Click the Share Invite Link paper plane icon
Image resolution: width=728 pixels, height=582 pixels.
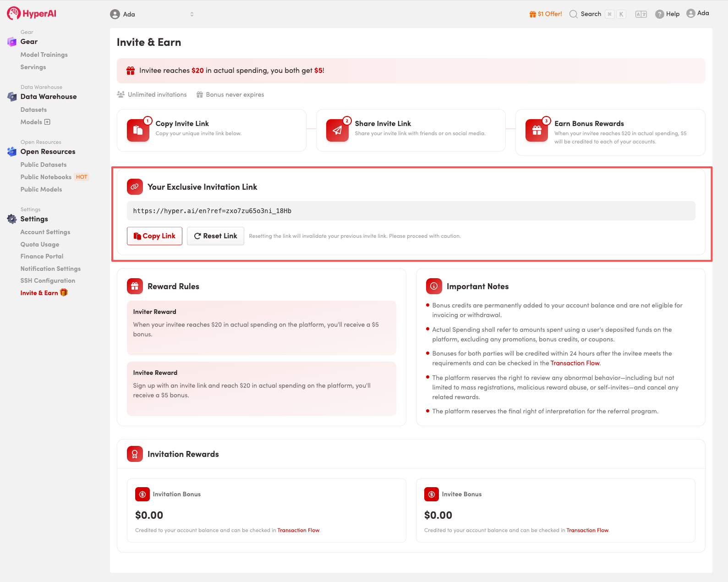pos(337,131)
